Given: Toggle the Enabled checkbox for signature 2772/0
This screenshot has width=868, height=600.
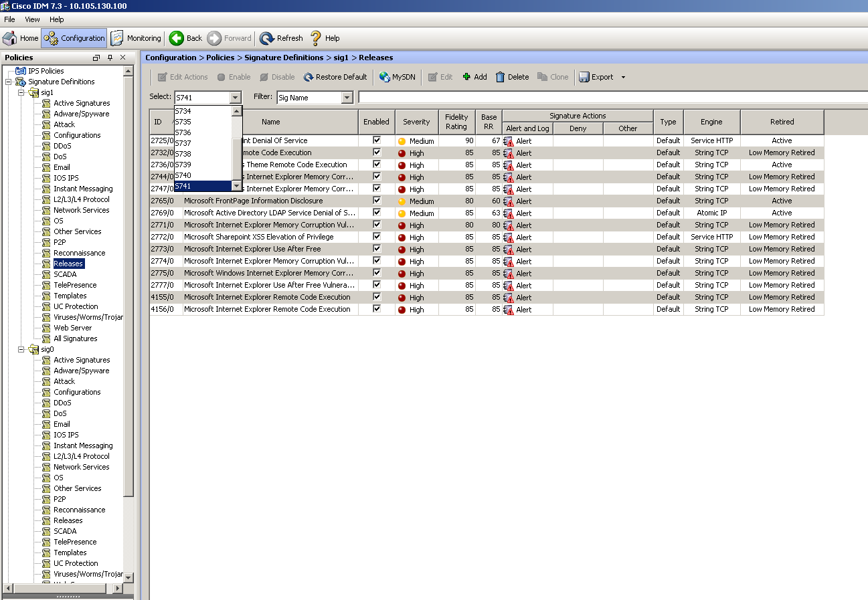Looking at the screenshot, I should point(377,237).
